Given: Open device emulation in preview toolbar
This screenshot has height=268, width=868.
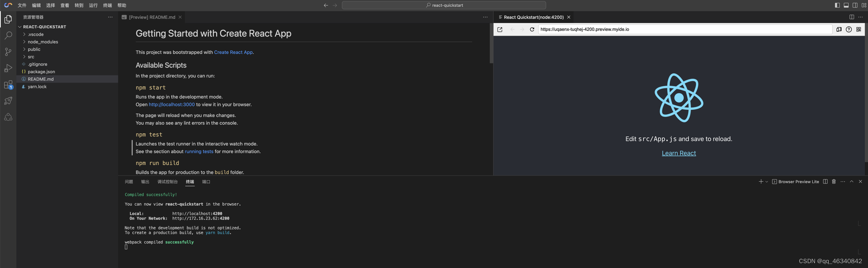Looking at the screenshot, I should coord(839,29).
